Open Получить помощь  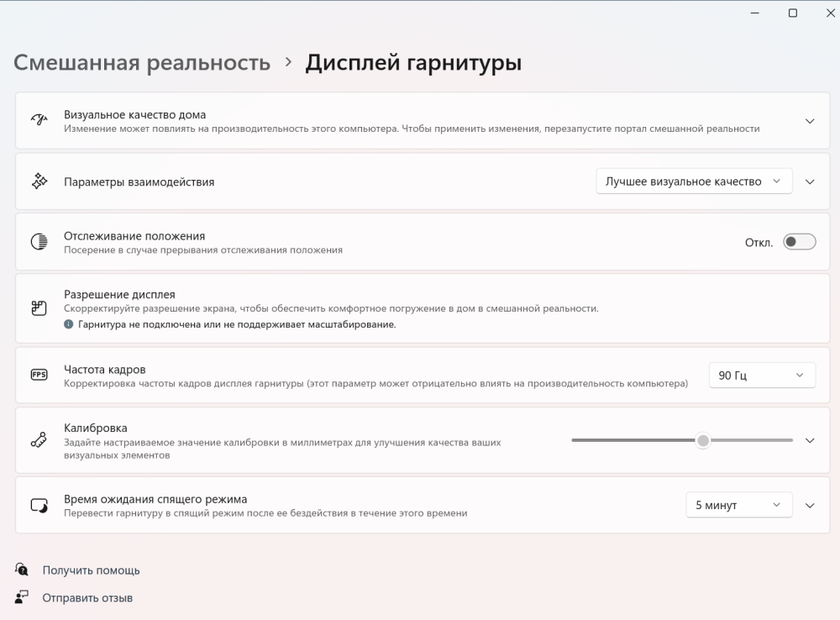91,569
